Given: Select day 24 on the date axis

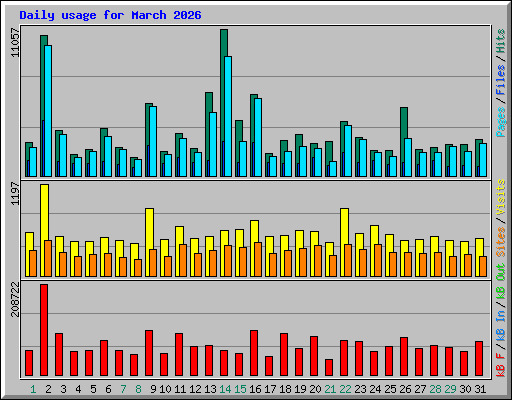Looking at the screenshot, I should click(x=375, y=389).
